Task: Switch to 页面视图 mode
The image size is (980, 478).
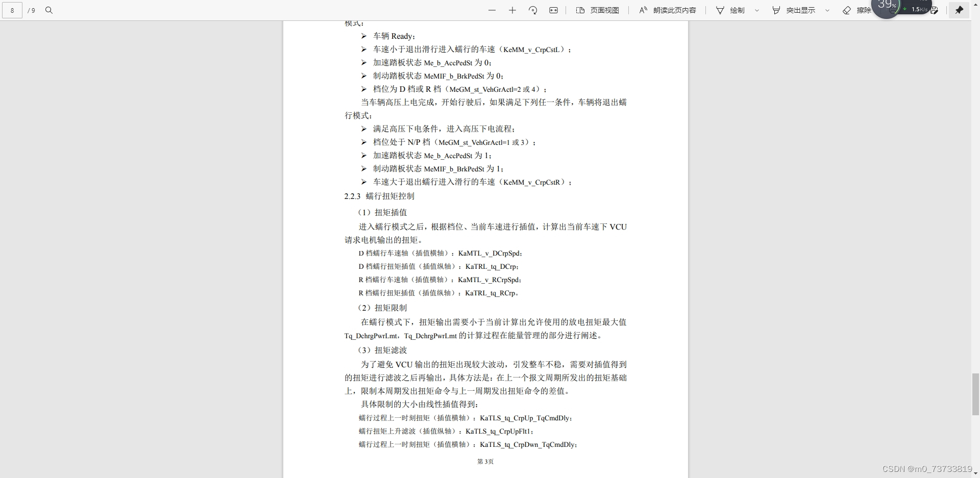Action: click(x=597, y=10)
